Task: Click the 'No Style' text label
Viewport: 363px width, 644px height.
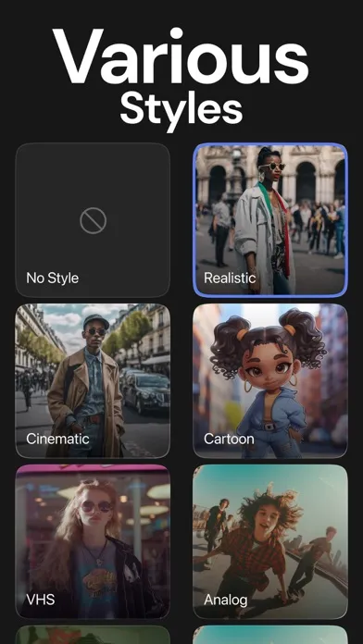Action: click(52, 279)
